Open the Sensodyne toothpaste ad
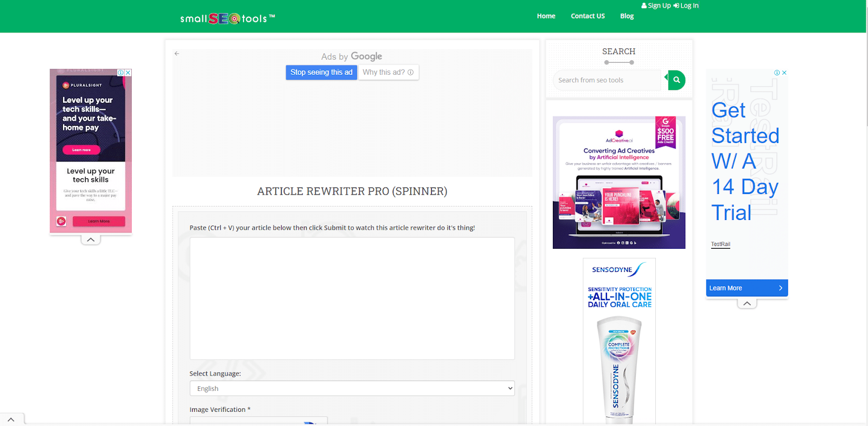Viewport: 868px width, 426px height. 619,340
